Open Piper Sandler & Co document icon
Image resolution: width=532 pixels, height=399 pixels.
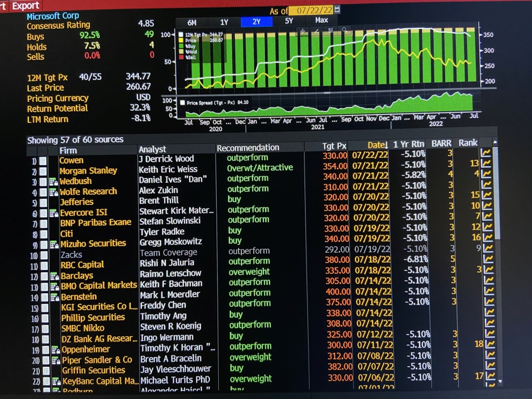[56, 361]
